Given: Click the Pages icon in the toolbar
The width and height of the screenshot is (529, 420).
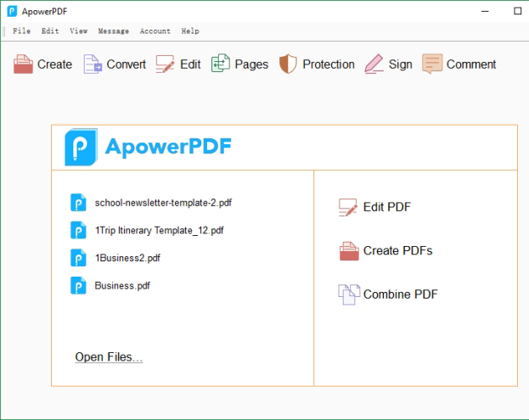Looking at the screenshot, I should pos(221,63).
